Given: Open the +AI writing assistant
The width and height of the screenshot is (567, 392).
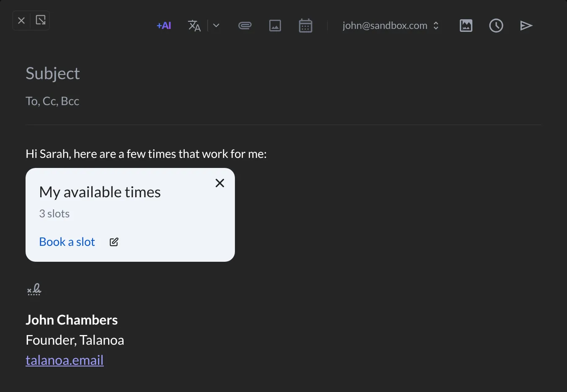Looking at the screenshot, I should (x=164, y=26).
